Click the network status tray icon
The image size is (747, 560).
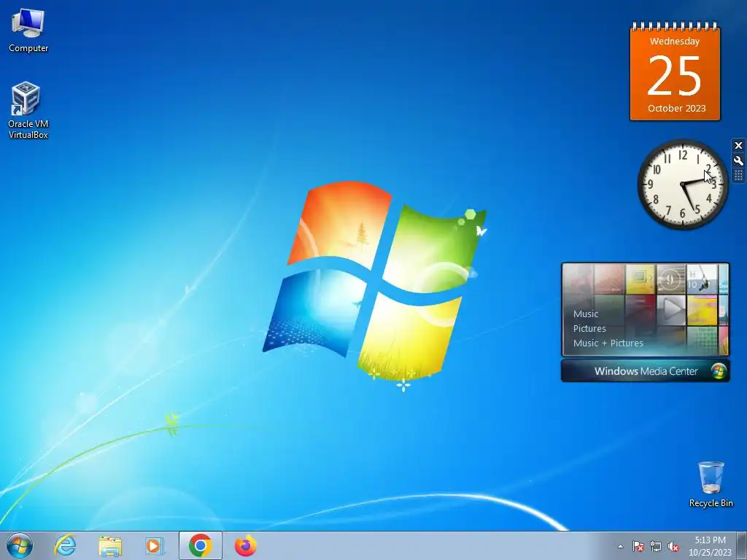[656, 547]
